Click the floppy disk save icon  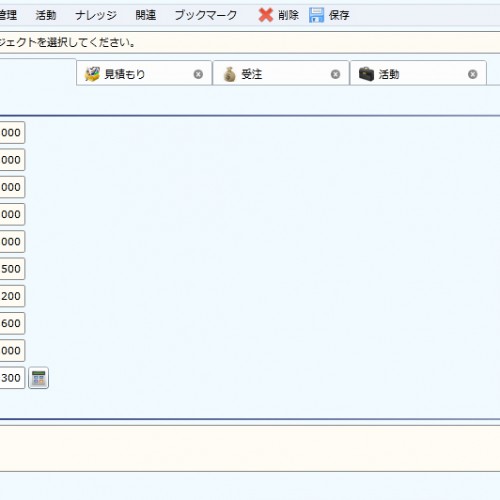316,15
